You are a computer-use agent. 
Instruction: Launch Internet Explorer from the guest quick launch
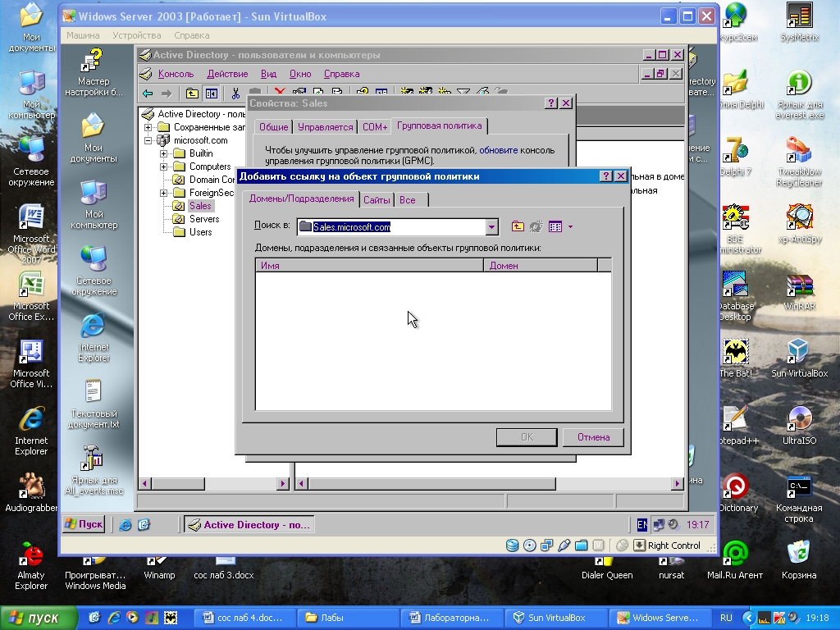126,525
